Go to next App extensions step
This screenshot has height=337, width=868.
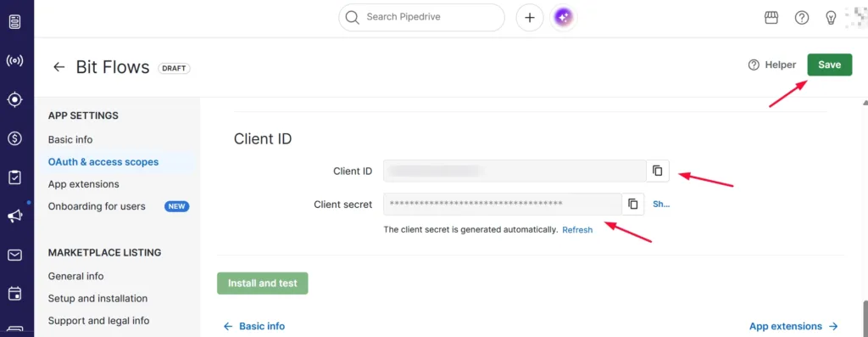coord(793,326)
